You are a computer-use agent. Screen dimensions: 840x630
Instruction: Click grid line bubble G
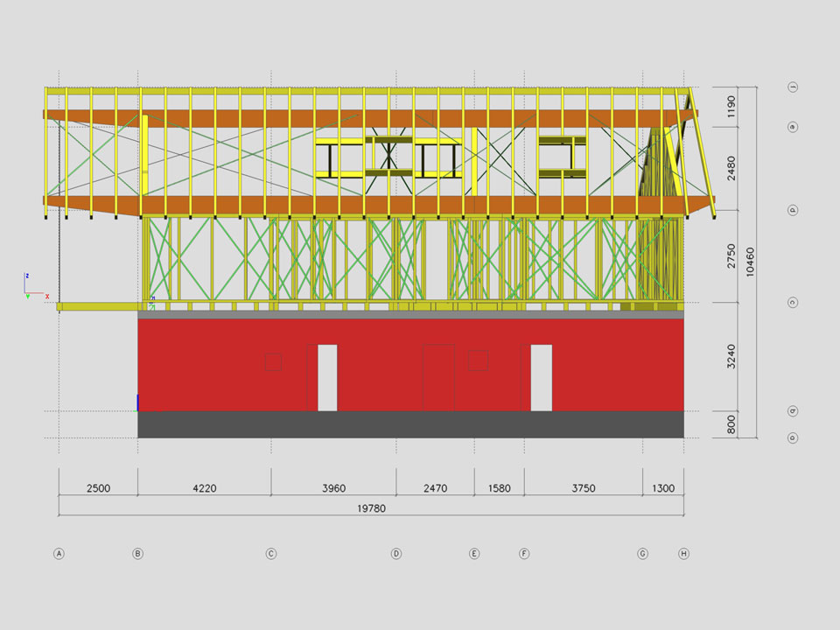[x=642, y=553]
